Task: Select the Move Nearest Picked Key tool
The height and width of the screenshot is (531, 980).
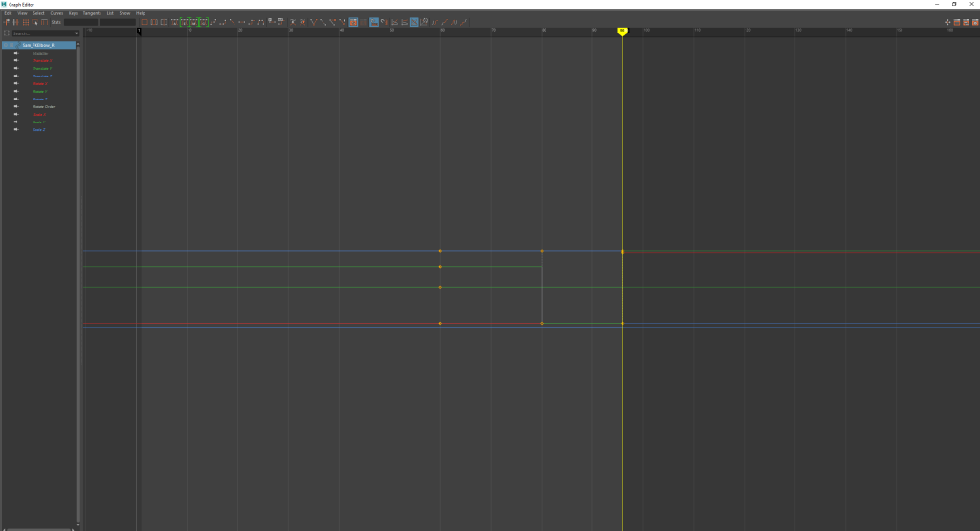Action: pos(7,22)
